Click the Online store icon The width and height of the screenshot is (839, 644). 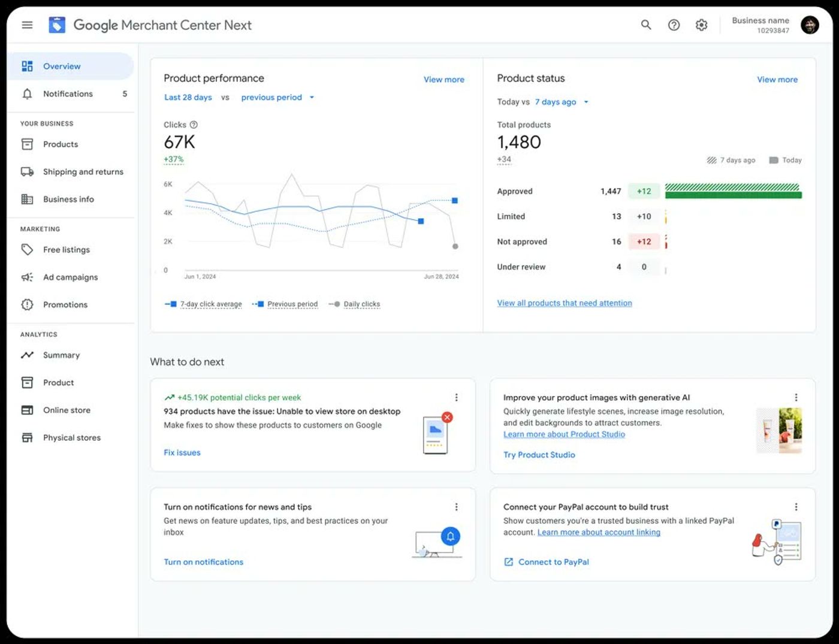click(27, 410)
